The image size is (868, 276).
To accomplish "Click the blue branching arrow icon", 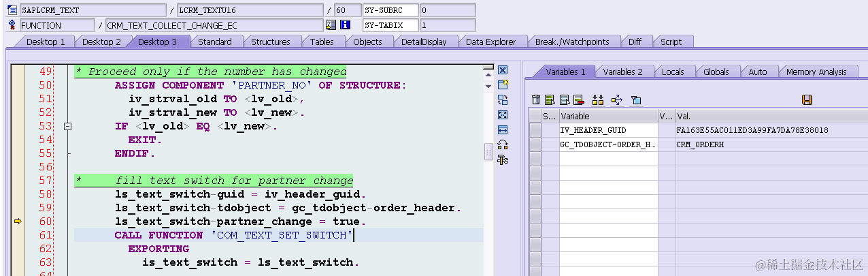I will [617, 100].
